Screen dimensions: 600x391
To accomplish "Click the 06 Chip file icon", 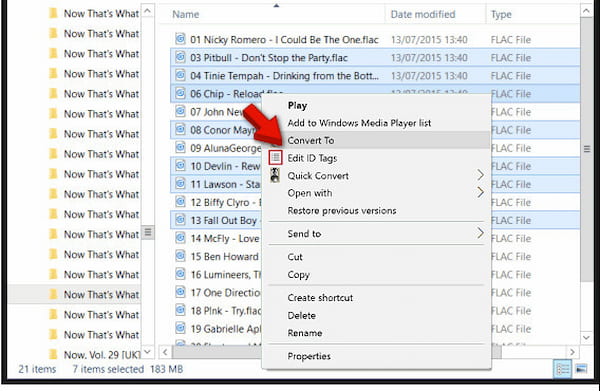I will 180,93.
